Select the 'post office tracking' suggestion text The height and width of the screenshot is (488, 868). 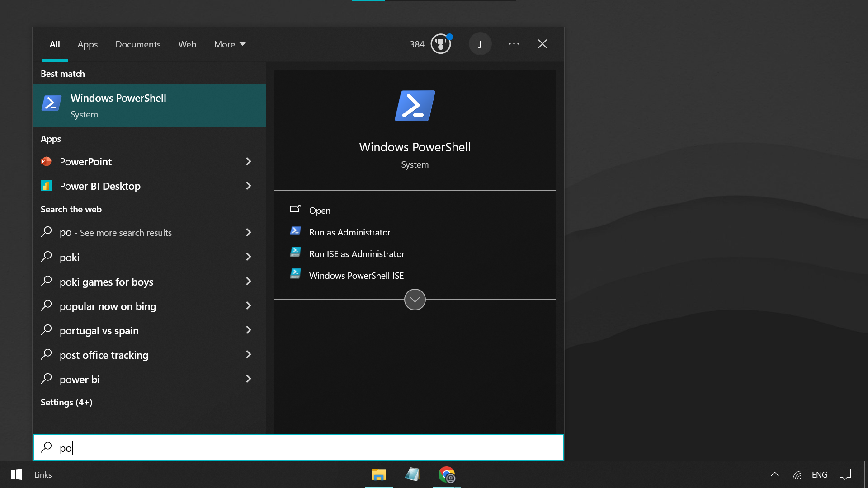[x=104, y=355]
